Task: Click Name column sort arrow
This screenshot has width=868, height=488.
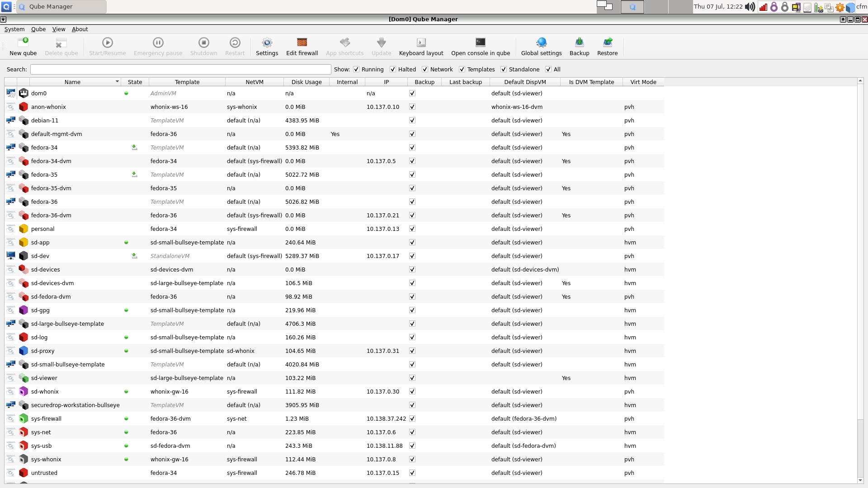Action: click(117, 82)
